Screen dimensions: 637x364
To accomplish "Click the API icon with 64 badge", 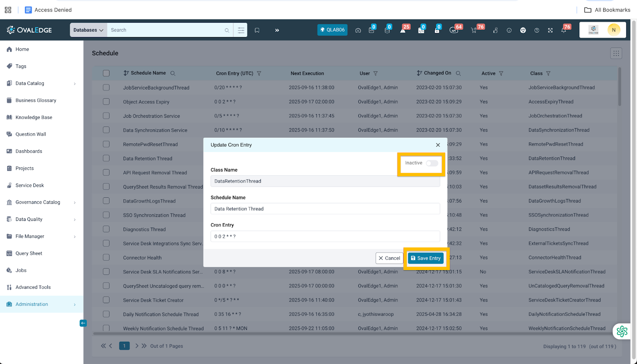I will pyautogui.click(x=453, y=30).
